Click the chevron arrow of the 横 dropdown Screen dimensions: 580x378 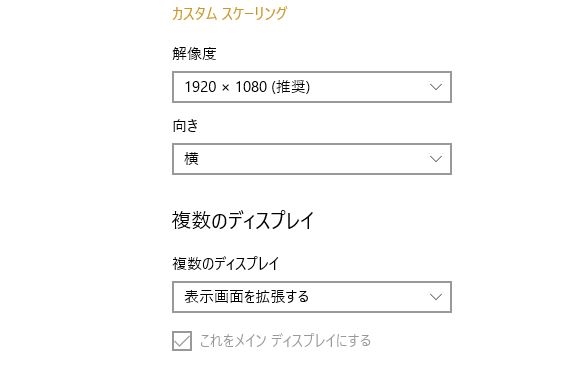click(x=436, y=159)
